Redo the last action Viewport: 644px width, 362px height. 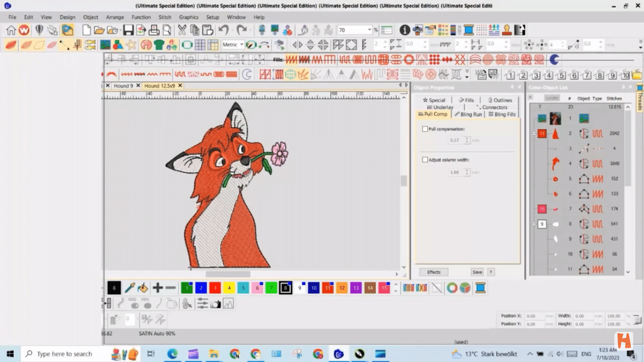click(x=242, y=30)
